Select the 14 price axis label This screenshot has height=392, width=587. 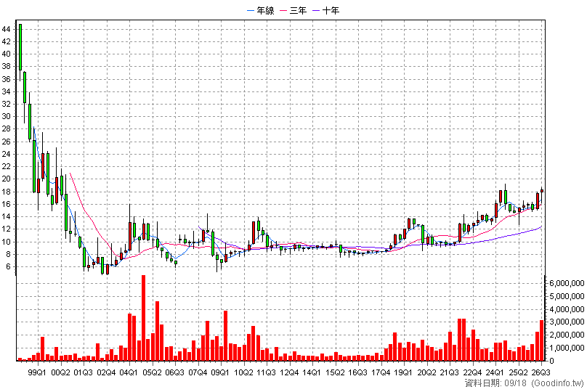(x=7, y=216)
